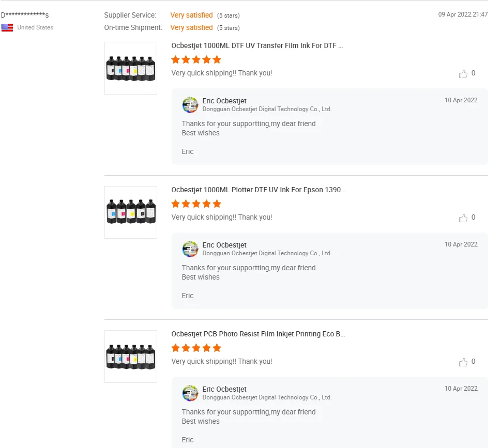Click star rating under PCB Photo Resist product
The width and height of the screenshot is (501, 448).
pyautogui.click(x=196, y=348)
